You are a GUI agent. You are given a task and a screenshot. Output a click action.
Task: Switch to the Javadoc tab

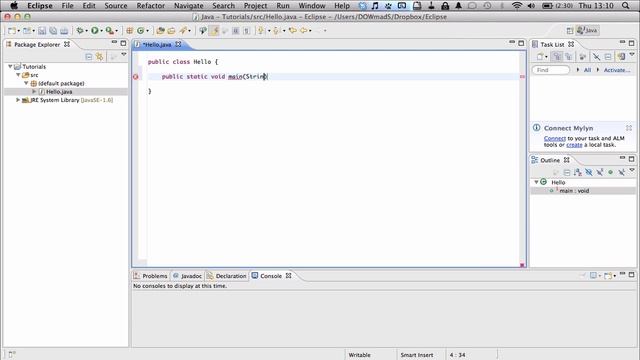[x=187, y=276]
